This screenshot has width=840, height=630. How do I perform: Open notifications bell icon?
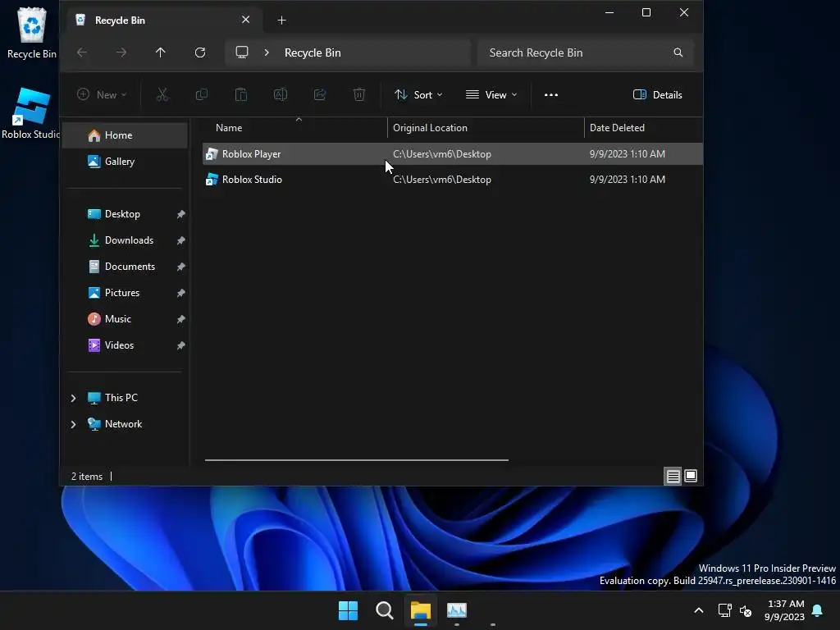click(818, 610)
